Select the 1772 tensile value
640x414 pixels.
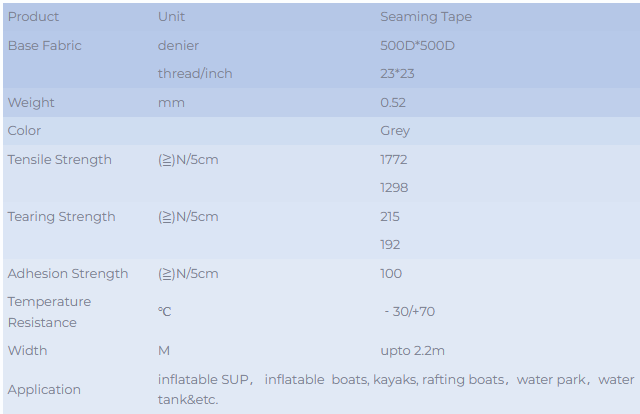(394, 160)
